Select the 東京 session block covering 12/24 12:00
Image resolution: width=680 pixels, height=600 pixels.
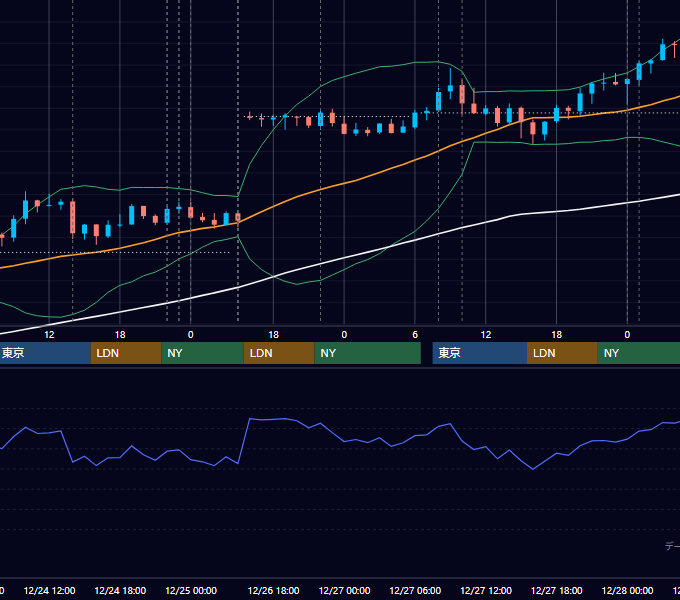click(x=45, y=353)
